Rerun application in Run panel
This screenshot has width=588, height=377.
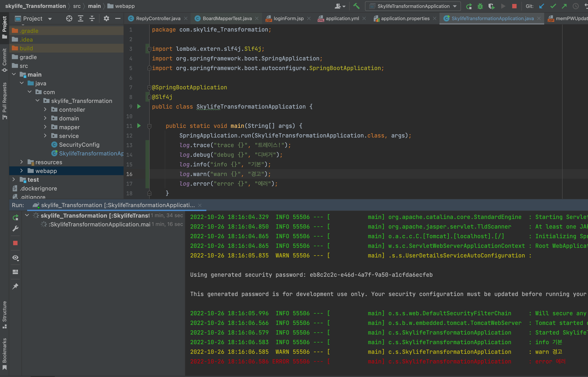click(15, 217)
